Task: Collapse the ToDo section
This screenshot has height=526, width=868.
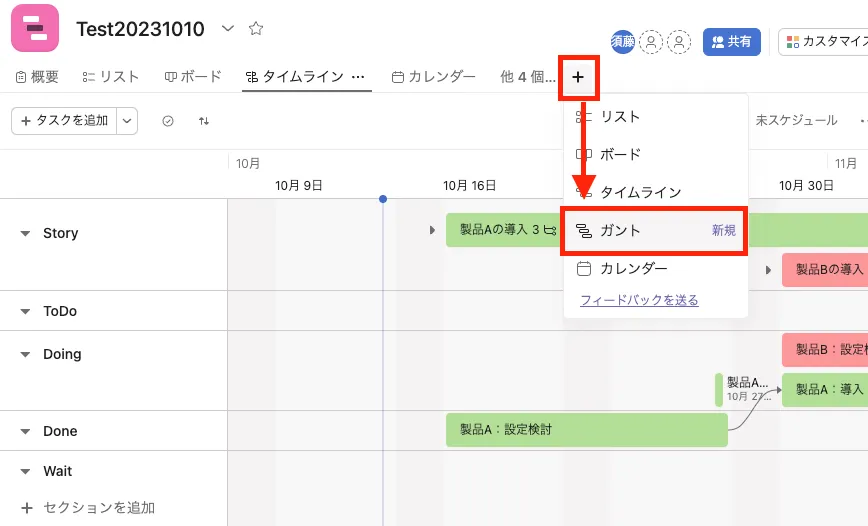Action: [26, 311]
